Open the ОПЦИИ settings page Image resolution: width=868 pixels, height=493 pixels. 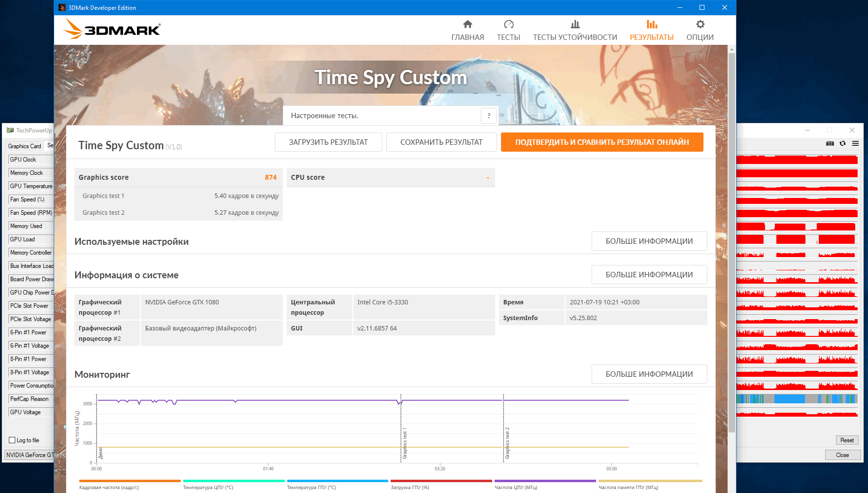pyautogui.click(x=700, y=31)
